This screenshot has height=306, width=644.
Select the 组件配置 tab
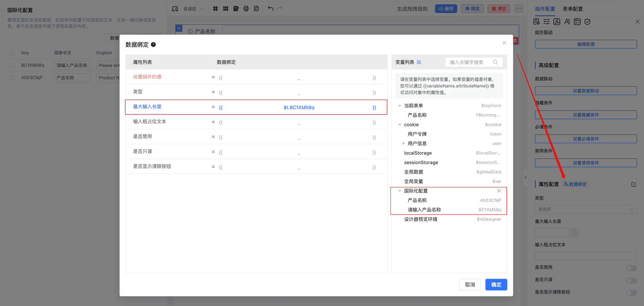pyautogui.click(x=545, y=9)
